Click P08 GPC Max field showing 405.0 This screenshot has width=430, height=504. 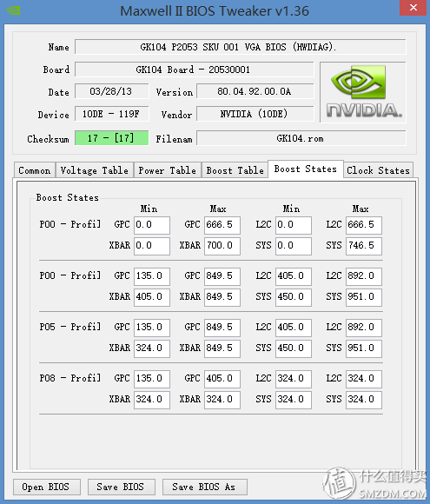coord(222,378)
